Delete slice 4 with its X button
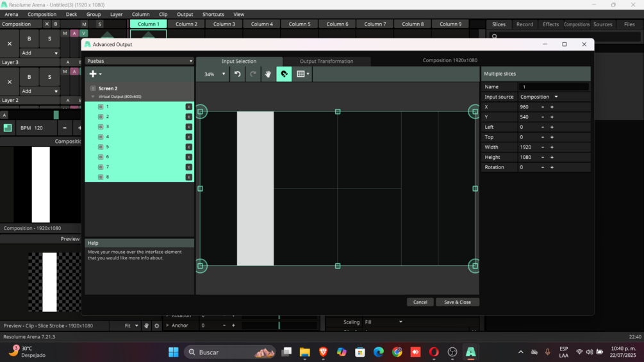644x362 pixels. 188,136
